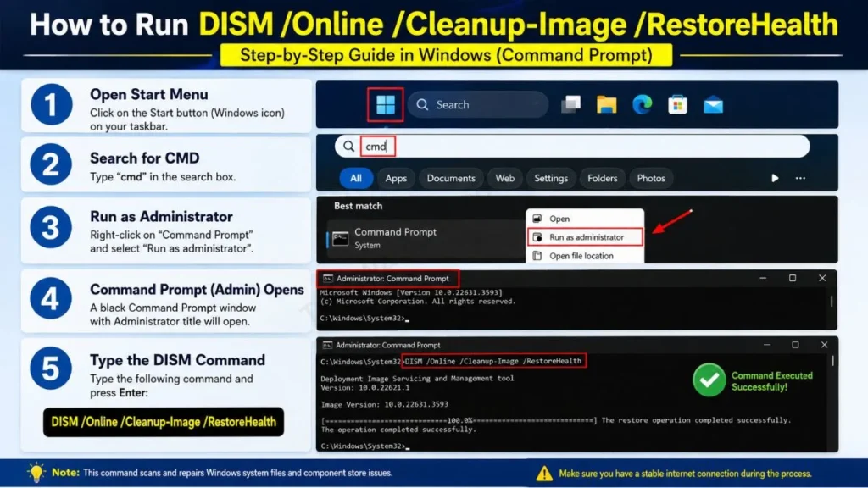Open the Mail app on the taskbar

[713, 104]
